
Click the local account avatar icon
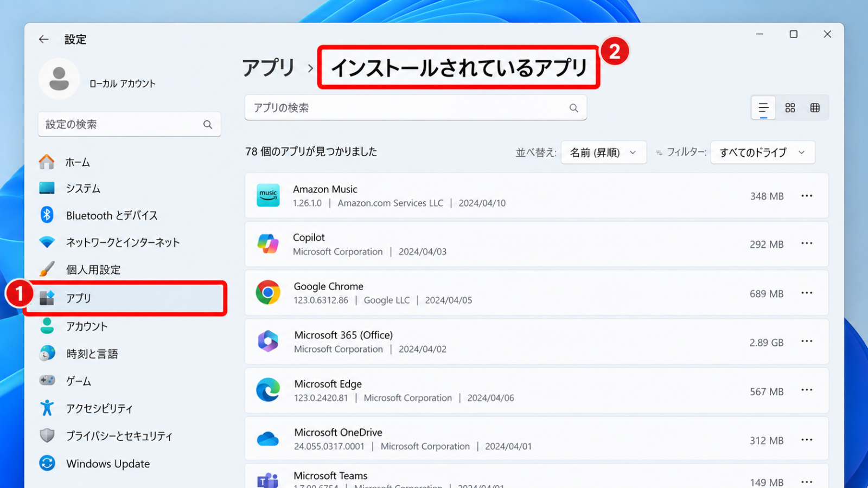[x=59, y=79]
